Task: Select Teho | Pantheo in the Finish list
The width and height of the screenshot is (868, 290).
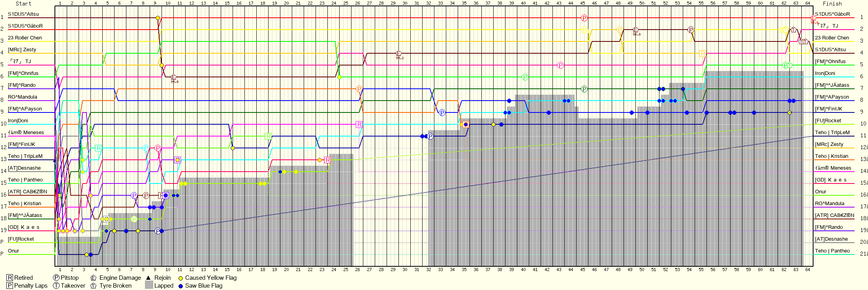Action: click(832, 251)
